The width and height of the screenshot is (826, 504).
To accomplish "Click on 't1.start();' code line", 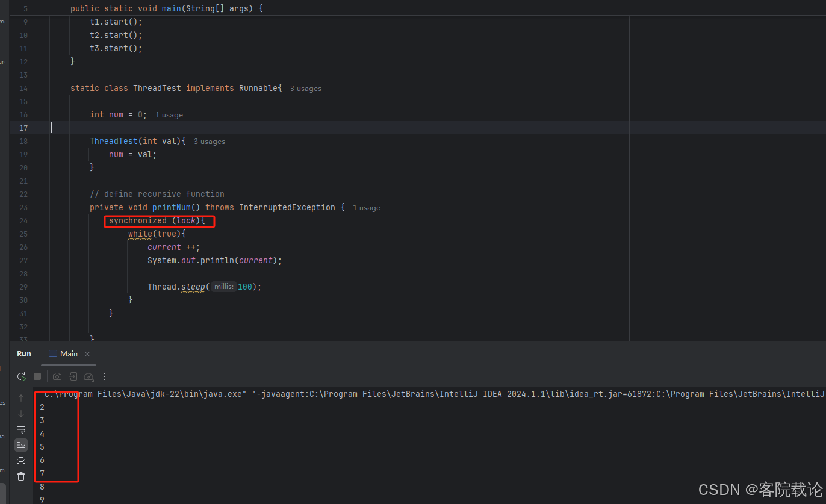I will 116,22.
